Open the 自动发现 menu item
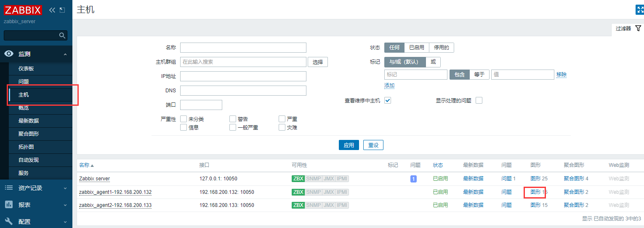This screenshot has height=228, width=644. 40,160
